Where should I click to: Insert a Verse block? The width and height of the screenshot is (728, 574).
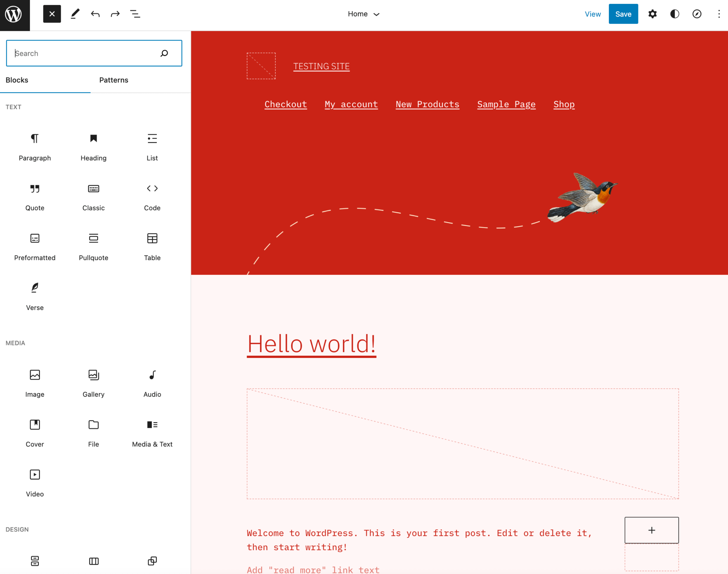point(35,296)
